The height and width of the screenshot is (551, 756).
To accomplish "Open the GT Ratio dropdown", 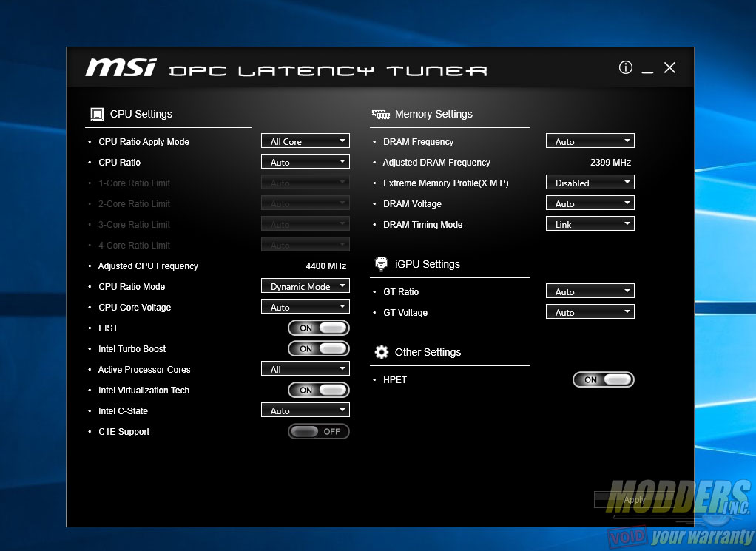I will coord(590,291).
